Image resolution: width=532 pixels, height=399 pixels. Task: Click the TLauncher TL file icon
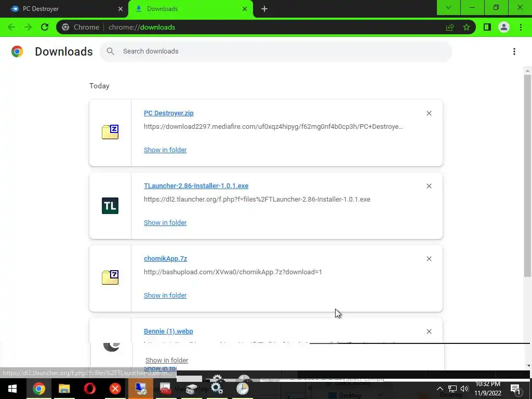(x=110, y=206)
